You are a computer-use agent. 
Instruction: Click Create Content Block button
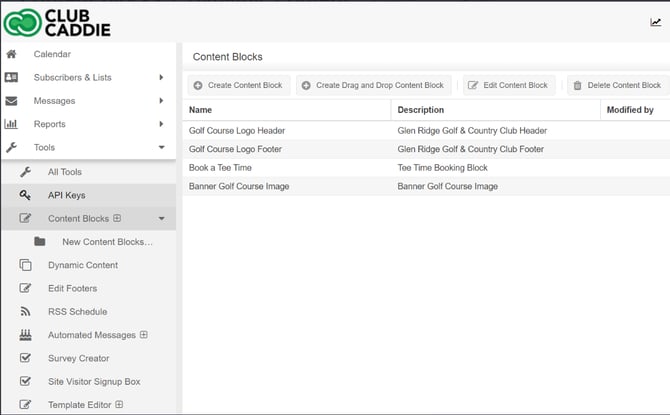tap(238, 86)
